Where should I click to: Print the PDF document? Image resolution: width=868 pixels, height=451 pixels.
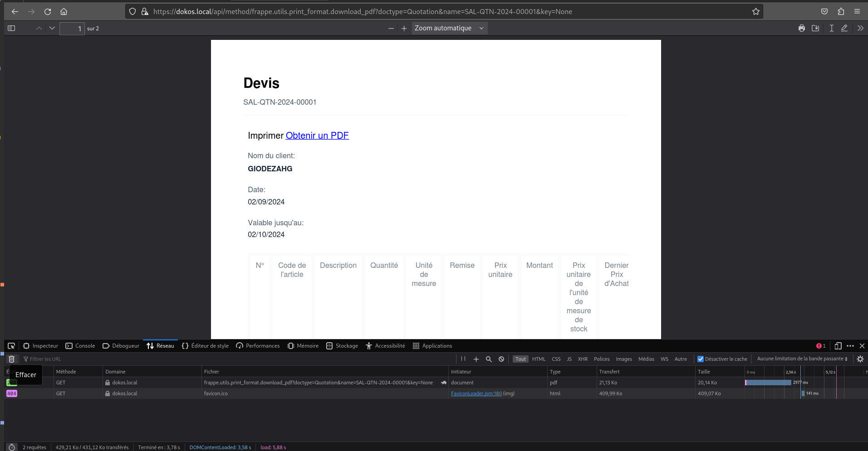tap(802, 28)
